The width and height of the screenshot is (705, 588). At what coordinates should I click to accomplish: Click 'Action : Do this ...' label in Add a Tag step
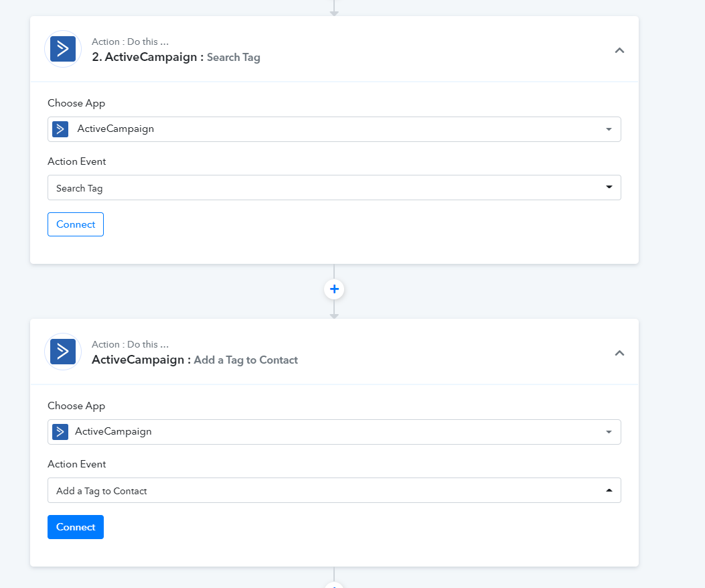[x=131, y=345]
